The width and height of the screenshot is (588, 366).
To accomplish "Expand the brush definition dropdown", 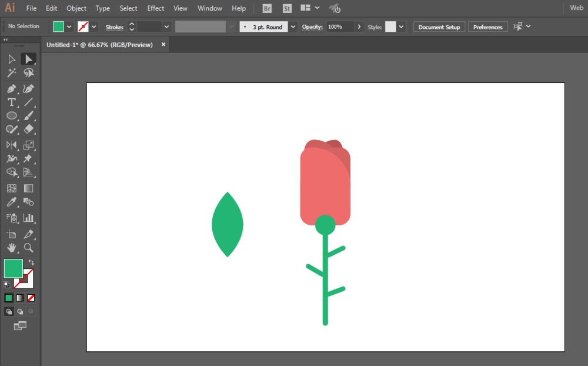I will tap(293, 26).
